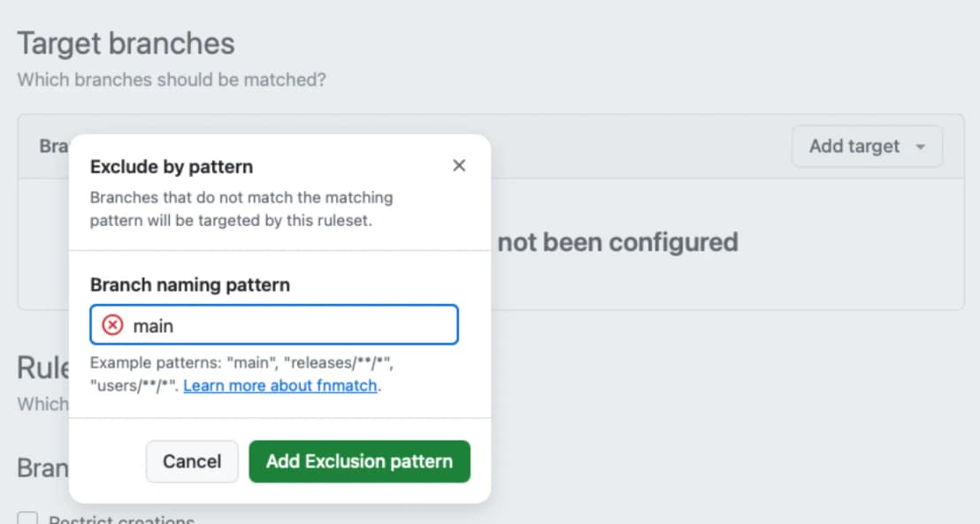The width and height of the screenshot is (980, 524).
Task: Select the Target branches section heading
Action: pyautogui.click(x=126, y=42)
